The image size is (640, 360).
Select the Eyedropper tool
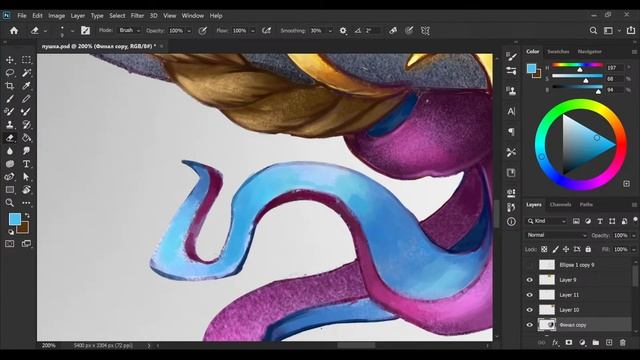(26, 86)
